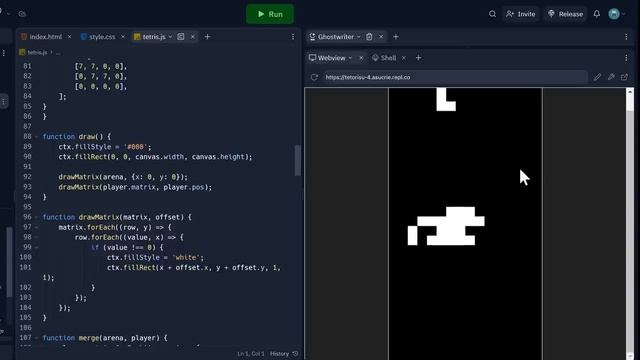The height and width of the screenshot is (360, 640).
Task: Expand the Ghostwriter tab dropdown chevron
Action: pyautogui.click(x=359, y=37)
